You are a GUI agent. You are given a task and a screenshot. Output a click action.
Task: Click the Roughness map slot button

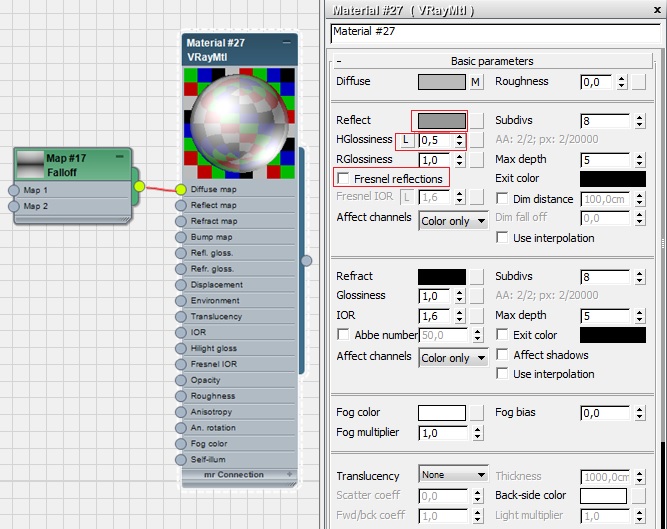(638, 82)
